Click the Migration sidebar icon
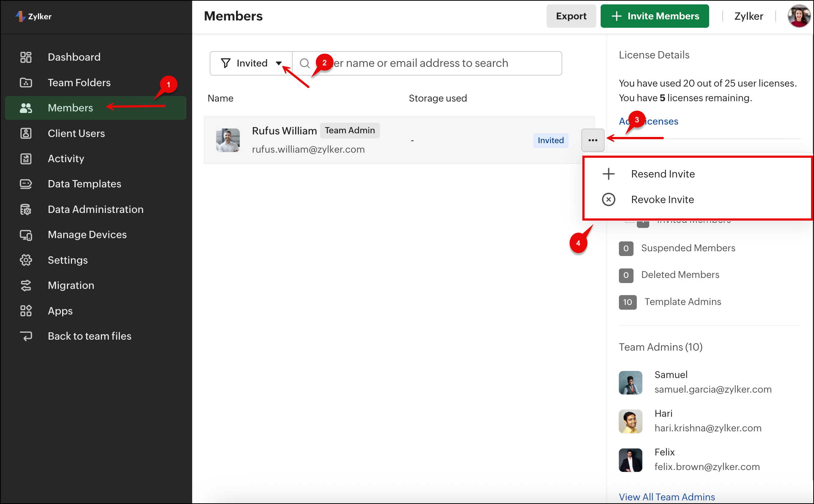Viewport: 814px width, 504px height. tap(26, 285)
